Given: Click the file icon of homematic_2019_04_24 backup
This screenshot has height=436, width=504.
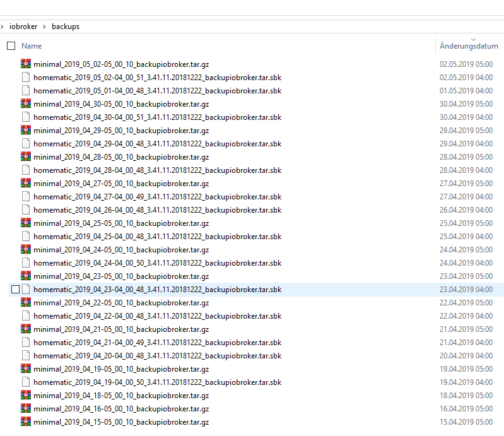Looking at the screenshot, I should pyautogui.click(x=26, y=262).
